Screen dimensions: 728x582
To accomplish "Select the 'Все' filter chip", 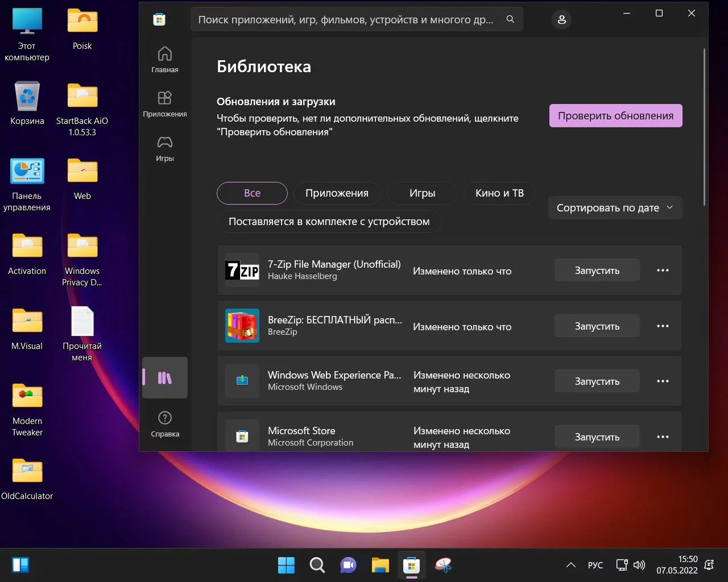I will click(252, 193).
